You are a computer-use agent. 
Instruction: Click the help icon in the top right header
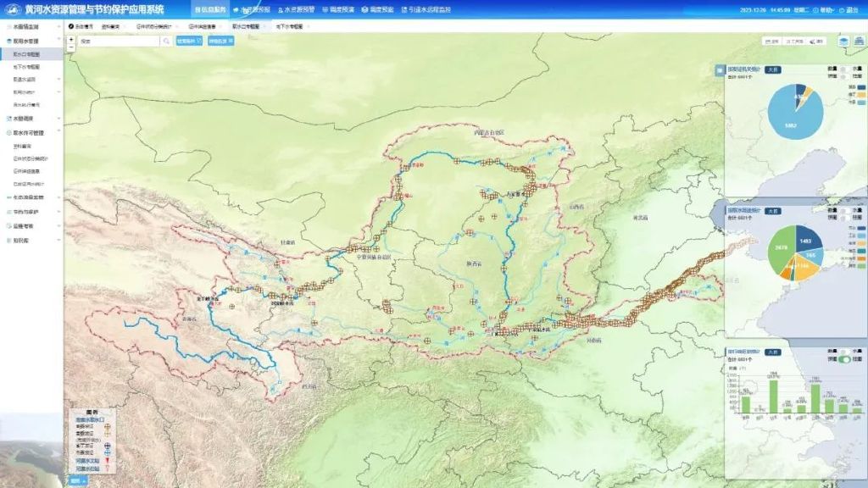[x=817, y=8]
